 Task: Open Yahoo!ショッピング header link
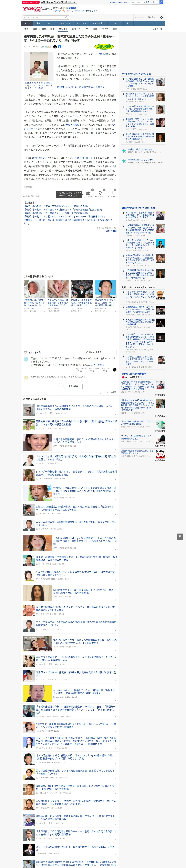point(31,2)
